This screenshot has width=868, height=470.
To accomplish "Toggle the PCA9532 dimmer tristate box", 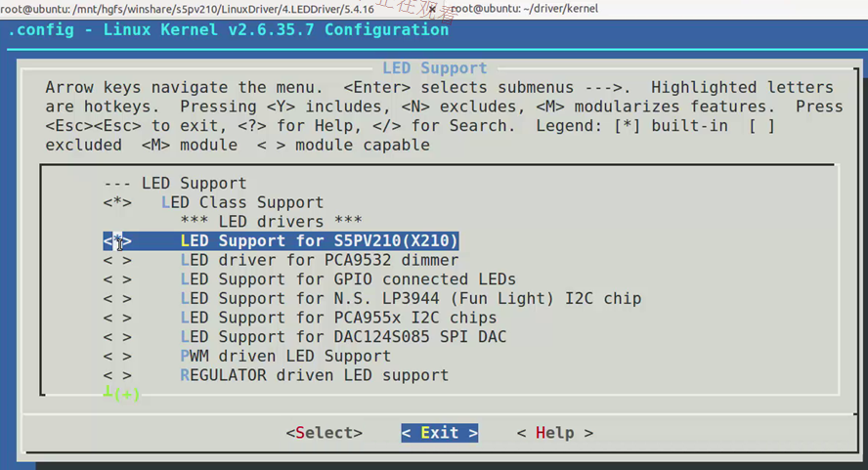I will 117,260.
